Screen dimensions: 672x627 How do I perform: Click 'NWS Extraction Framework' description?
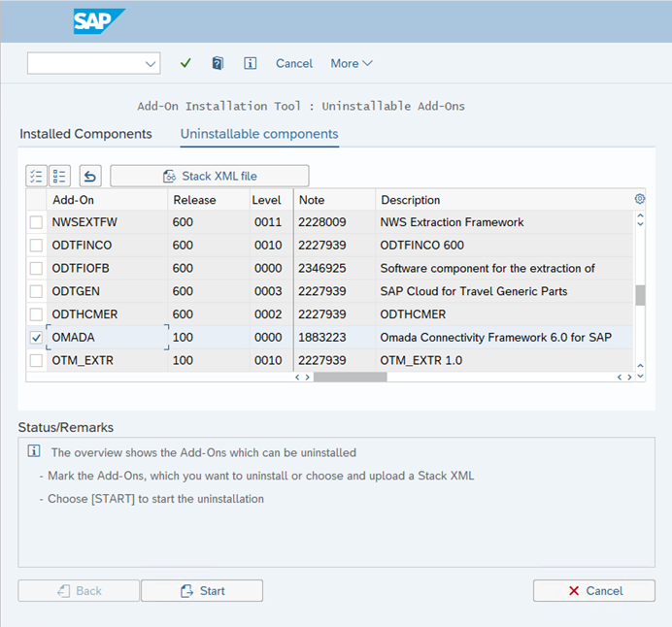452,222
